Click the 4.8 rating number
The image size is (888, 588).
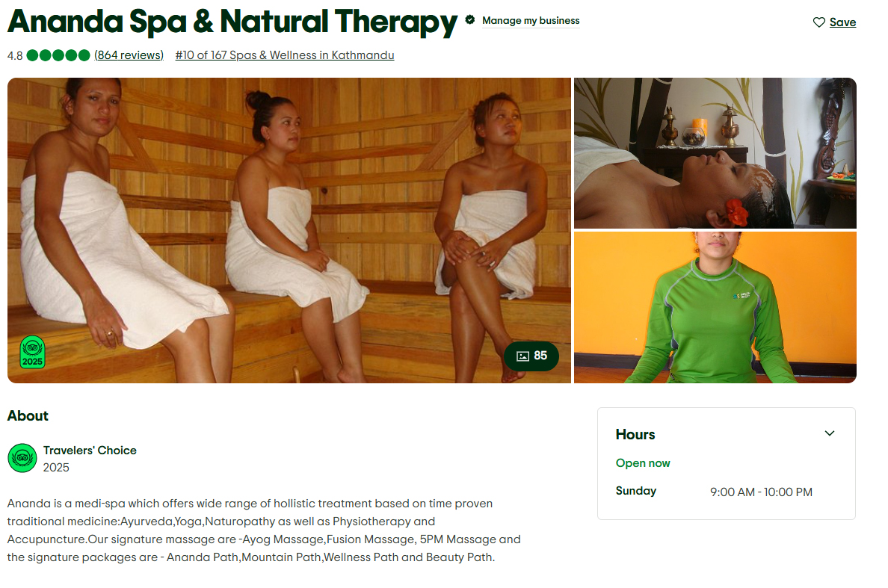tap(15, 55)
